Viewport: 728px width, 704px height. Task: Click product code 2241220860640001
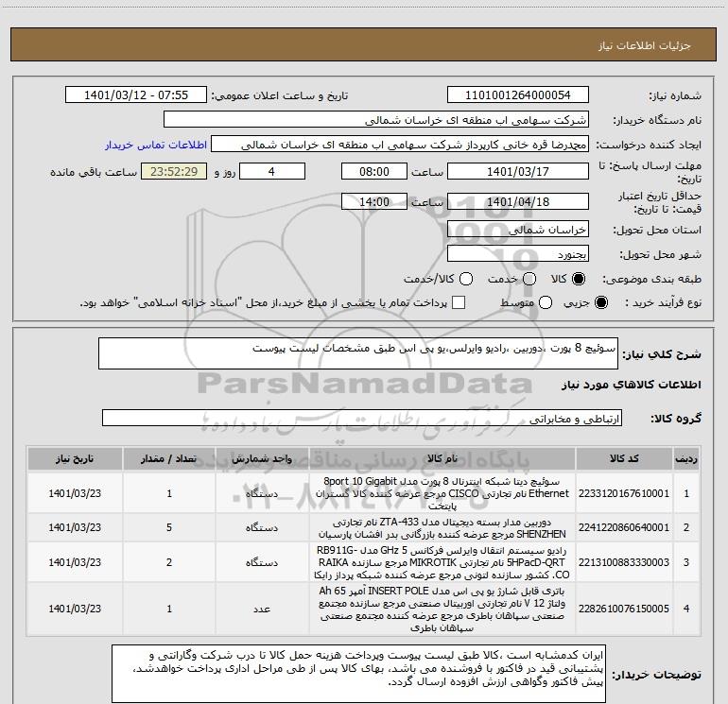click(x=624, y=527)
